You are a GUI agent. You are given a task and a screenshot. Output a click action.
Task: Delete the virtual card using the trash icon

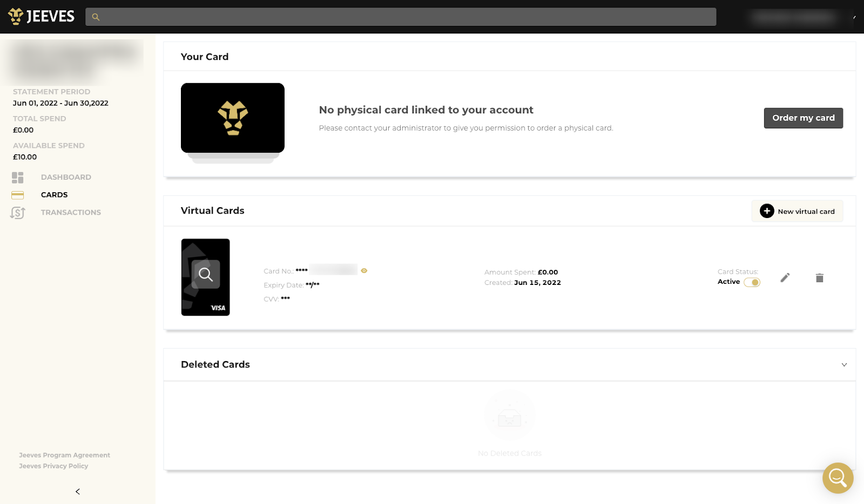point(819,277)
